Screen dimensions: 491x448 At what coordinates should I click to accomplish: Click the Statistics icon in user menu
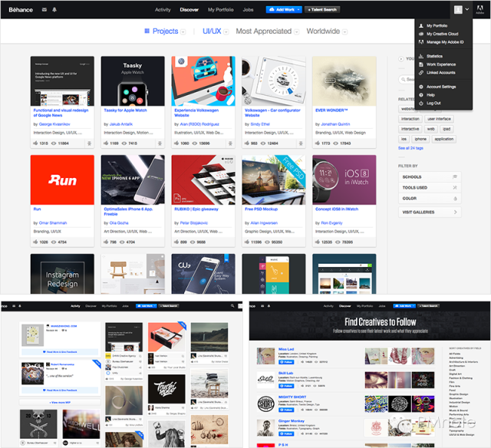[421, 56]
